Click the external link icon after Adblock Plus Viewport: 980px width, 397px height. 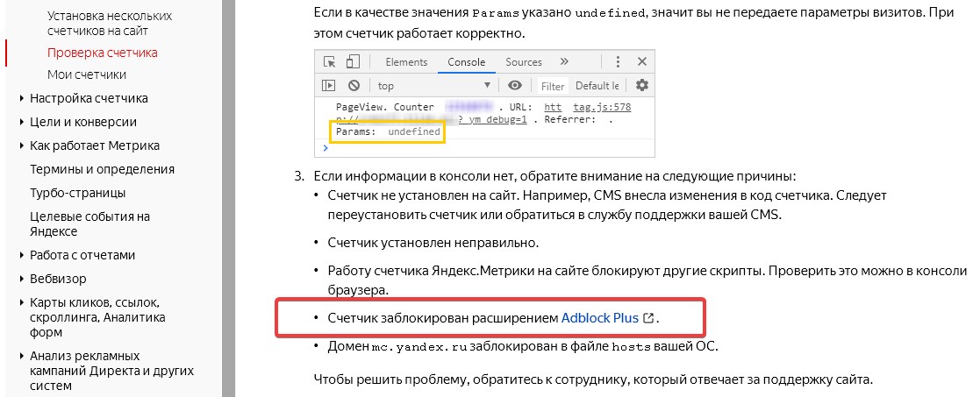pyautogui.click(x=648, y=318)
